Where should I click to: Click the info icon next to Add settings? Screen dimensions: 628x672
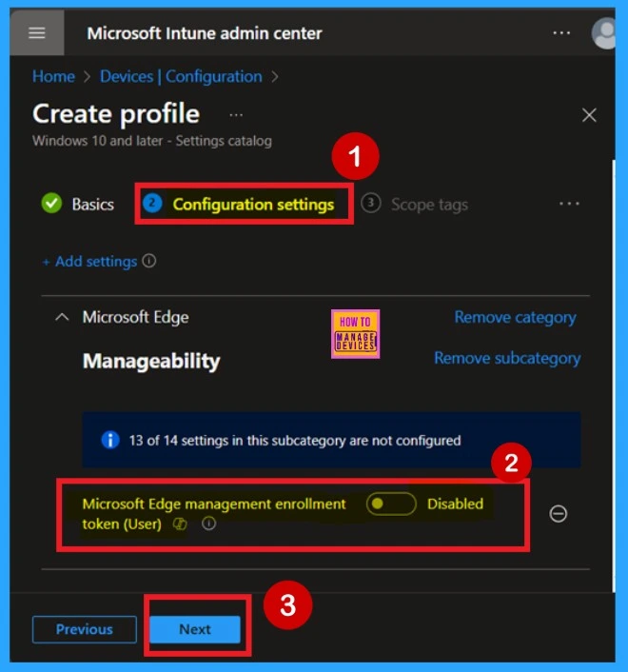click(x=149, y=261)
